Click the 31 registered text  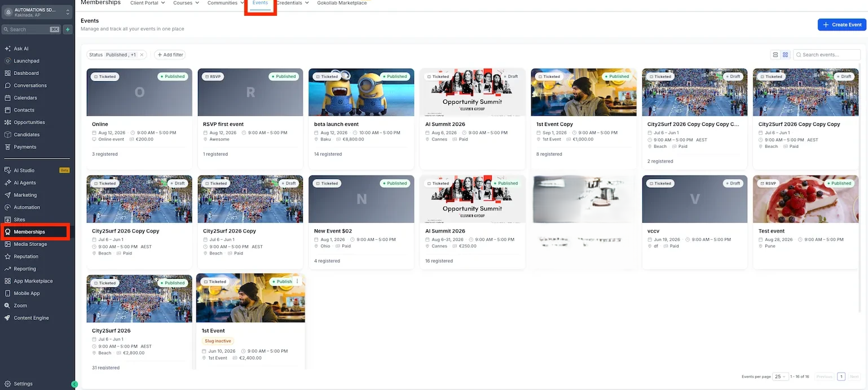click(x=105, y=367)
